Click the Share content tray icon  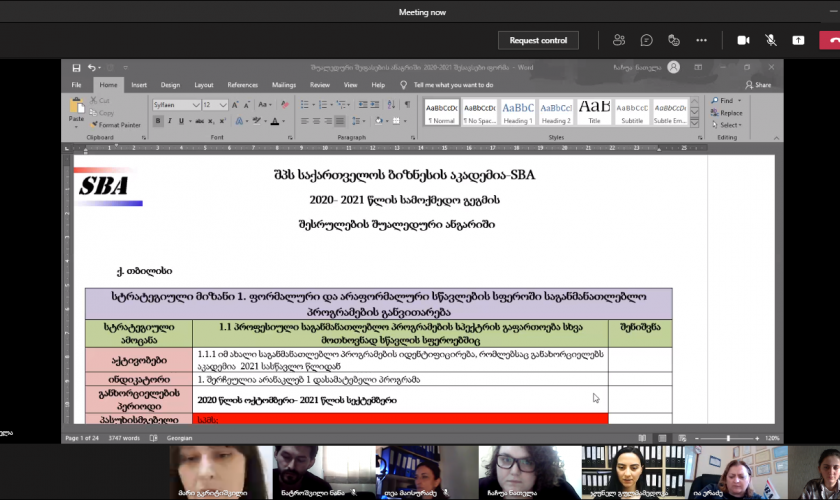click(798, 40)
